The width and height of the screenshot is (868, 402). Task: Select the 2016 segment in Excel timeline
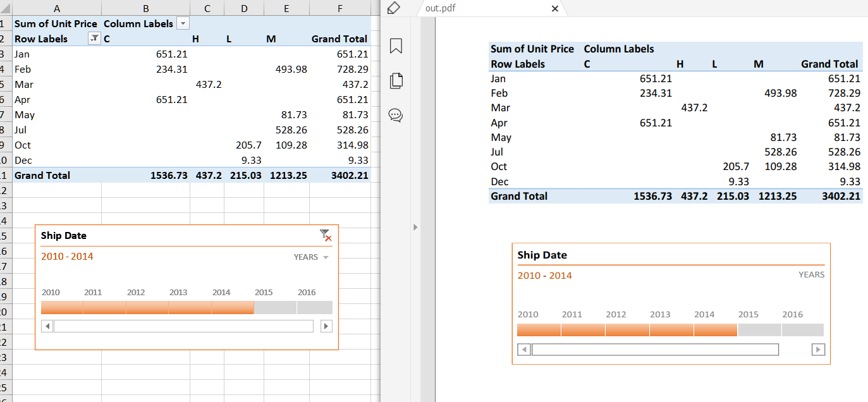[x=314, y=308]
